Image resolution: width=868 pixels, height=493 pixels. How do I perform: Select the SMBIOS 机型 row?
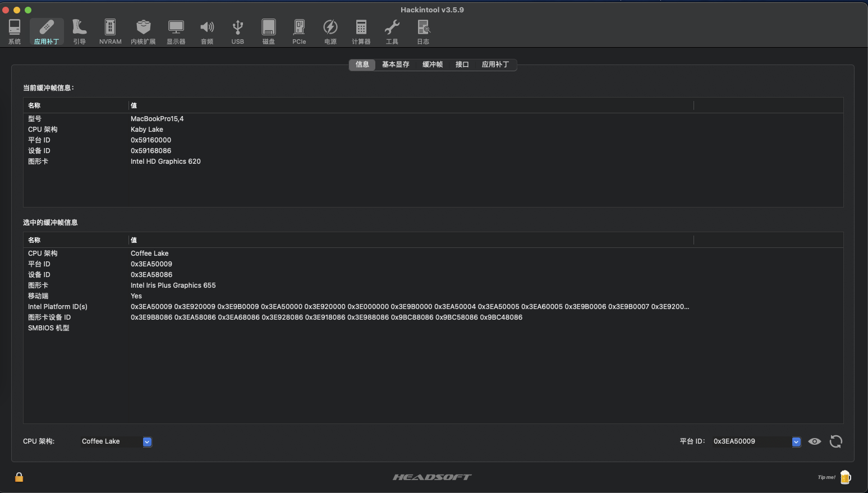tap(433, 328)
